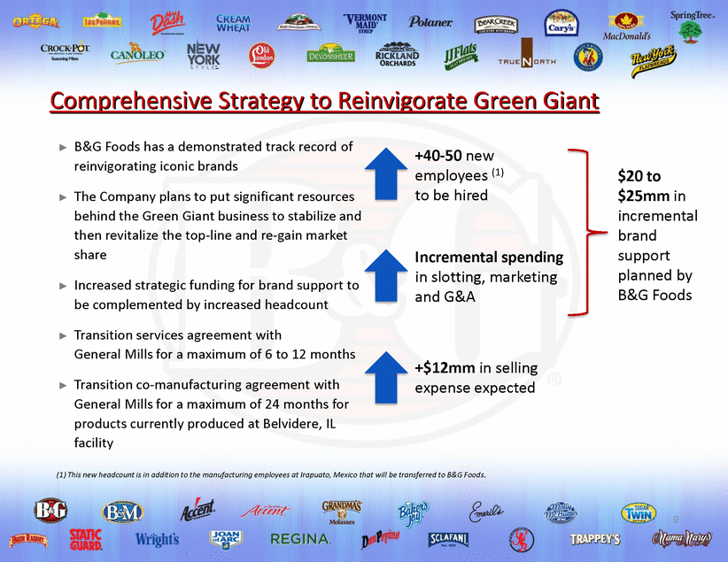Viewport: 728px width, 562px height.
Task: Select the Don Pepino logo
Action: coord(380,539)
